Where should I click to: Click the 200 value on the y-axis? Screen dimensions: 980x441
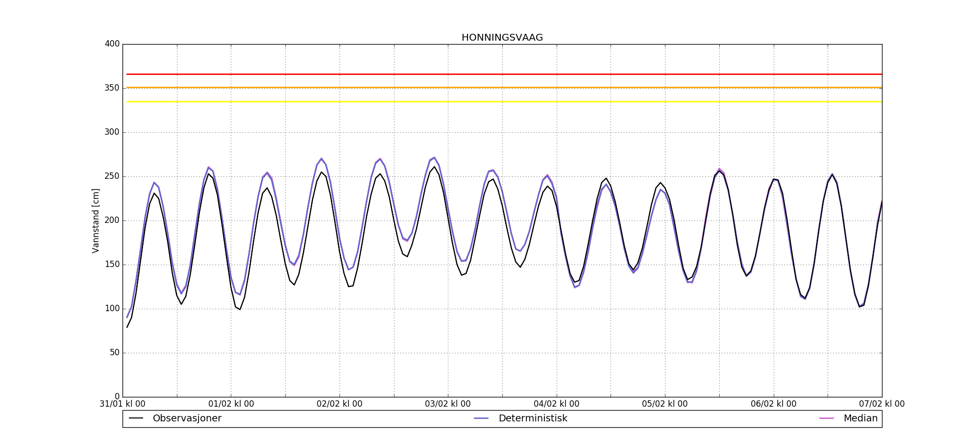pos(112,220)
